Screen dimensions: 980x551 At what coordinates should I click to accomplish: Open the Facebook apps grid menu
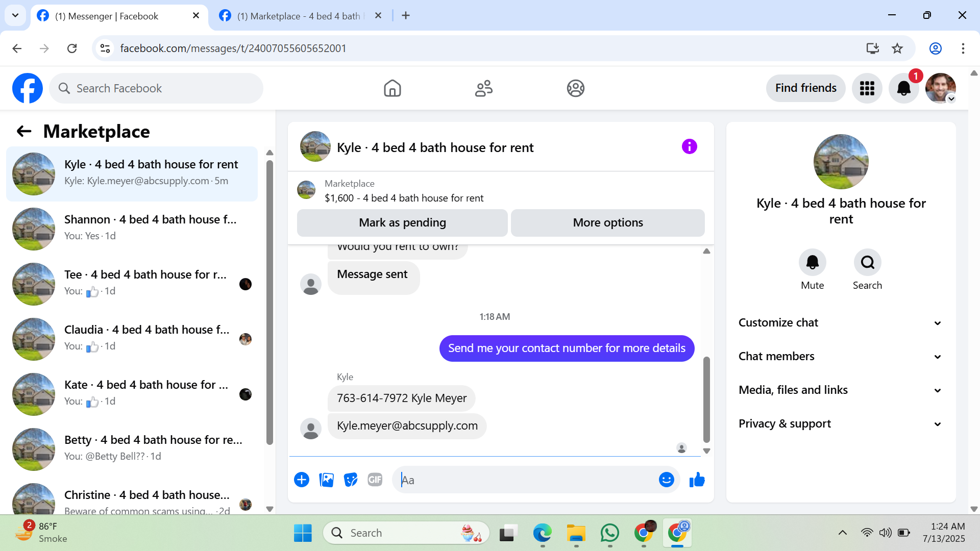[867, 88]
